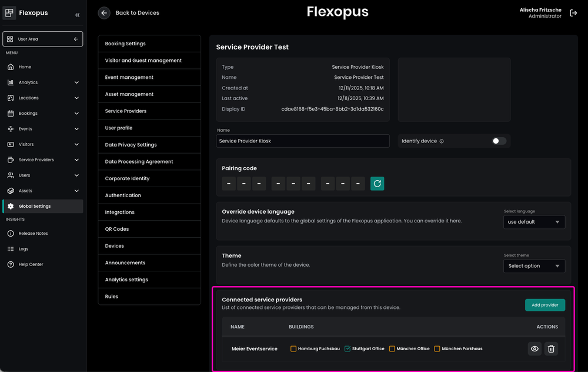Open Help Center in the sidebar
This screenshot has height=372, width=588.
(x=31, y=264)
